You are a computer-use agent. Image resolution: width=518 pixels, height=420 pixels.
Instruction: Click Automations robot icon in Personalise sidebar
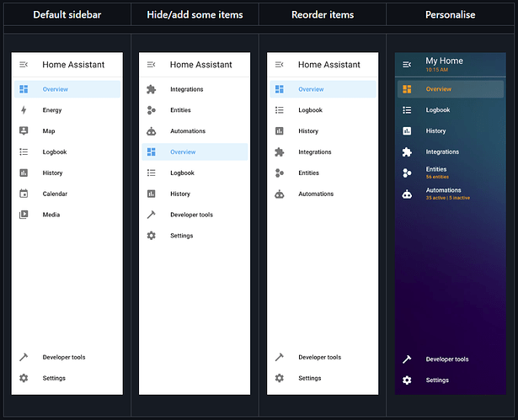(407, 194)
